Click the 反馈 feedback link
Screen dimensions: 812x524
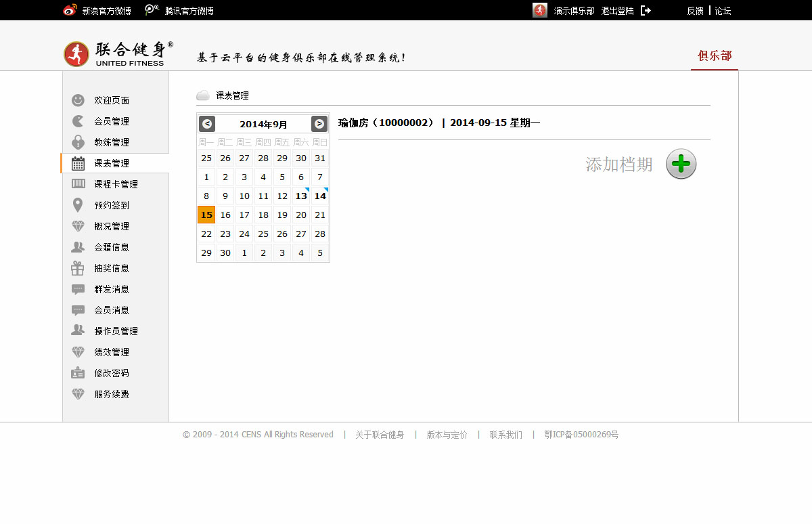coord(695,11)
